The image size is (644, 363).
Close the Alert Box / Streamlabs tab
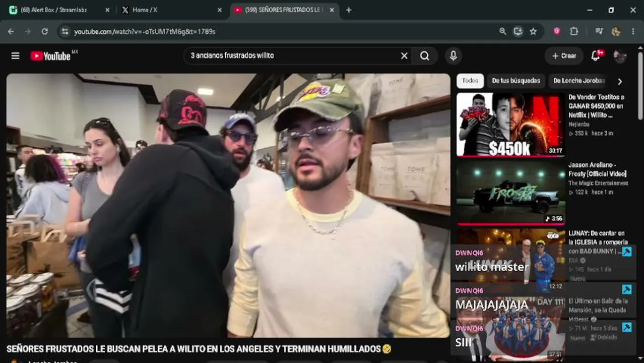pyautogui.click(x=107, y=10)
